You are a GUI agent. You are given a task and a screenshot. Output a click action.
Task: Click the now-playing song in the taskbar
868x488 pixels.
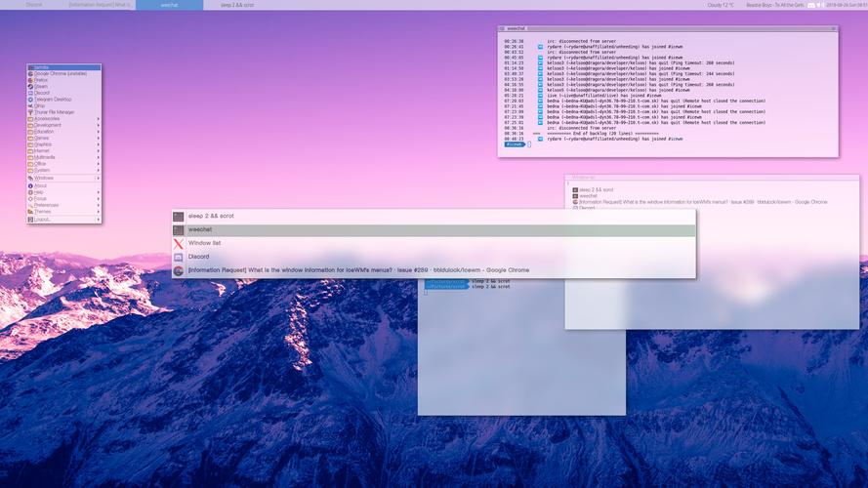coord(775,5)
